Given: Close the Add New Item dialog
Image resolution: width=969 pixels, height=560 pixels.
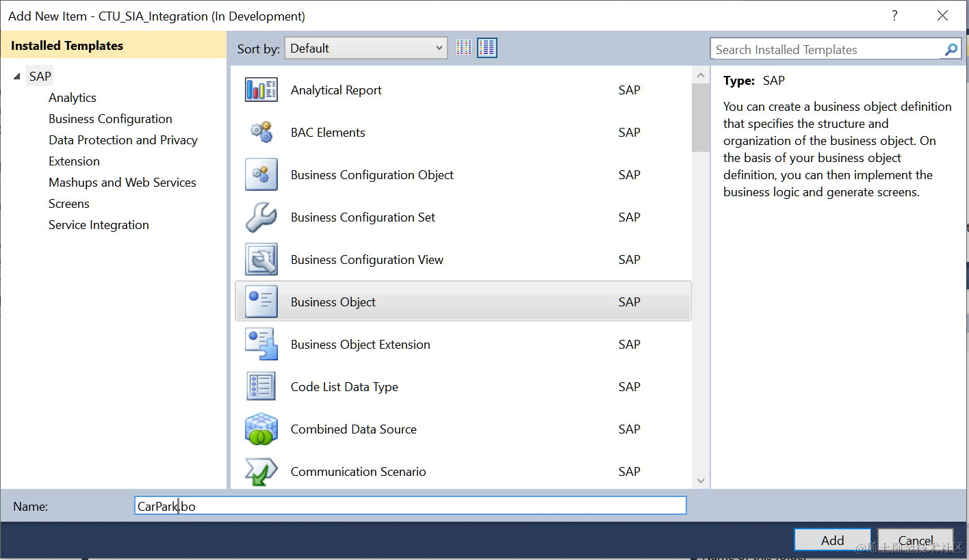Looking at the screenshot, I should click(x=943, y=16).
